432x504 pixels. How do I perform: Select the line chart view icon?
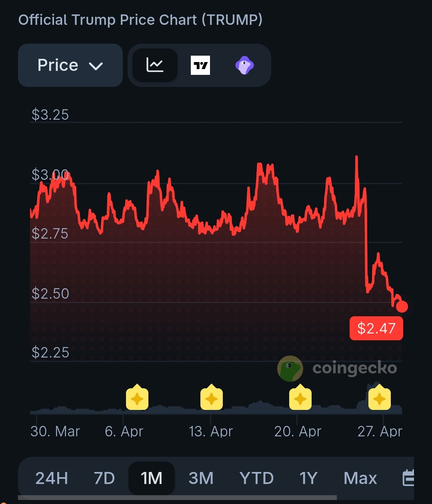click(x=155, y=65)
